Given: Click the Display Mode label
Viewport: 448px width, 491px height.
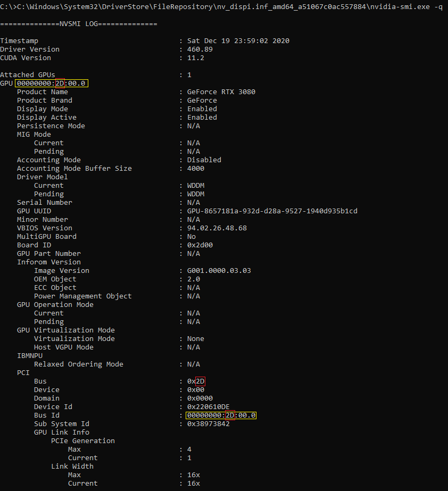Looking at the screenshot, I should coord(42,109).
